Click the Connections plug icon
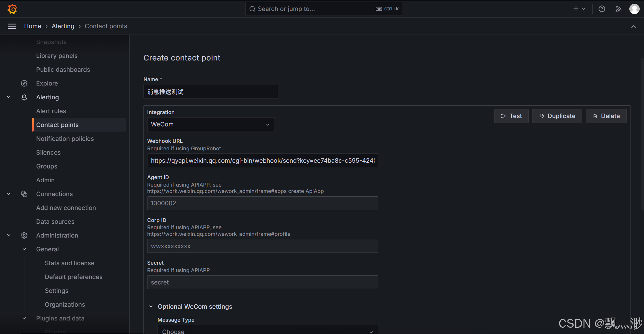 click(24, 194)
